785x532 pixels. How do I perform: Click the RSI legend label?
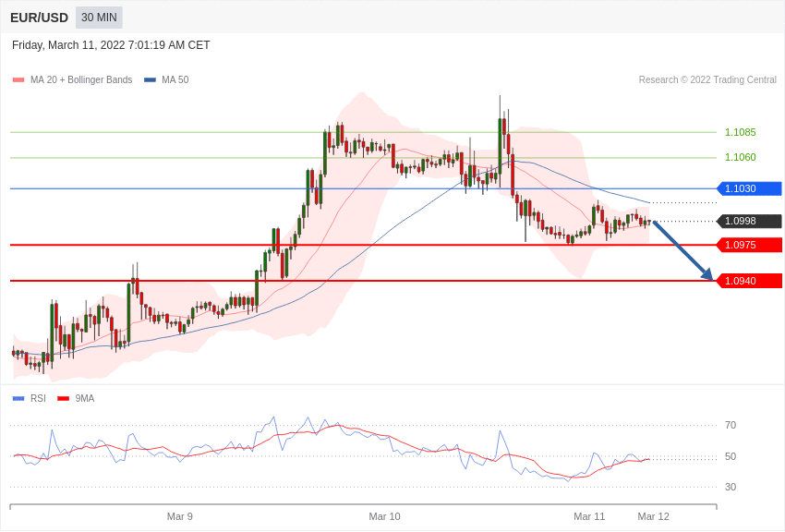pyautogui.click(x=38, y=398)
